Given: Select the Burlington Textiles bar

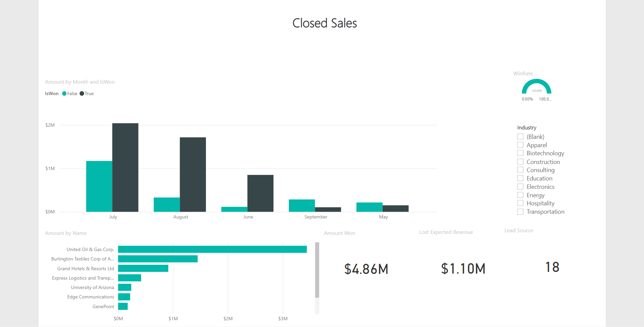Looking at the screenshot, I should (158, 259).
